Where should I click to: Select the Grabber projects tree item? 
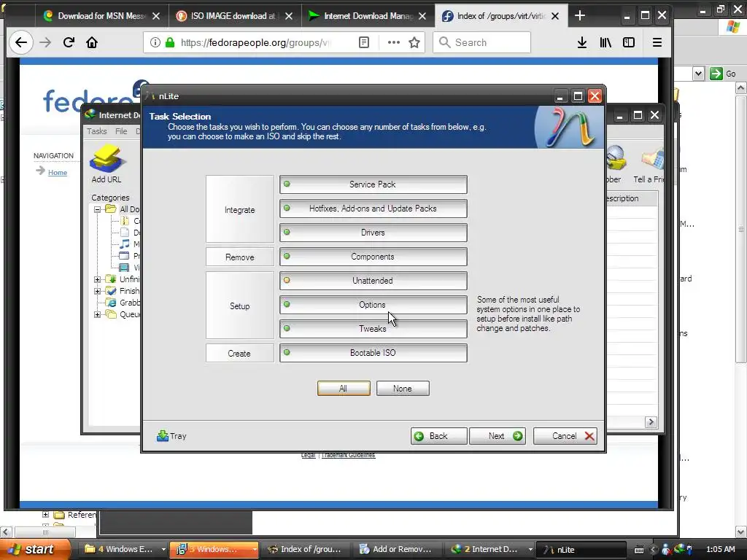[x=123, y=303]
